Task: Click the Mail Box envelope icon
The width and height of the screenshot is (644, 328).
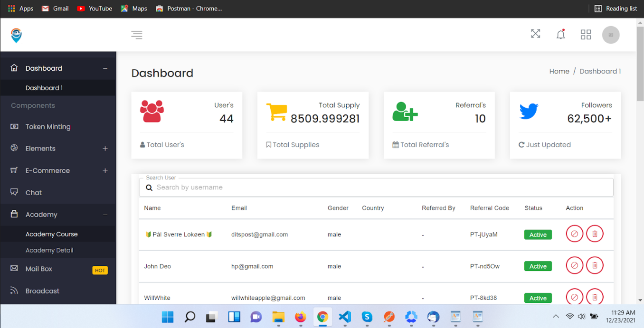Action: [x=14, y=269]
